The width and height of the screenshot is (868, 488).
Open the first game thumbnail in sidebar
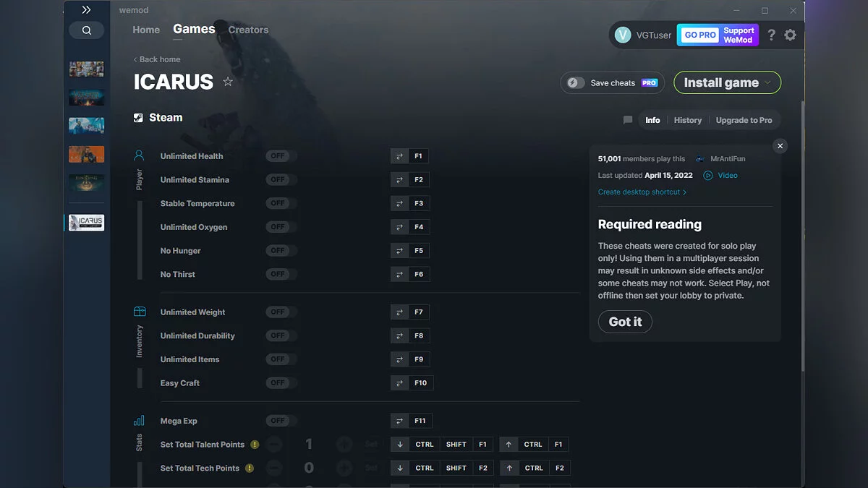point(87,69)
